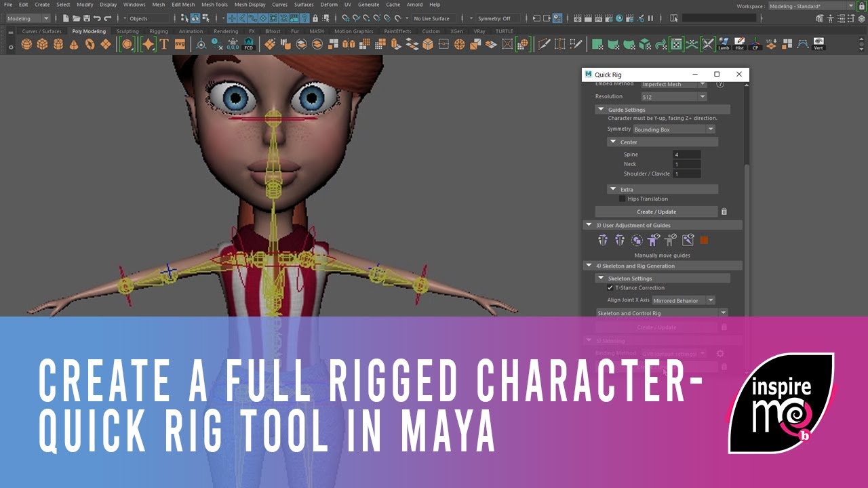Click the undo arrow icon
This screenshot has height=488, width=868.
click(97, 18)
